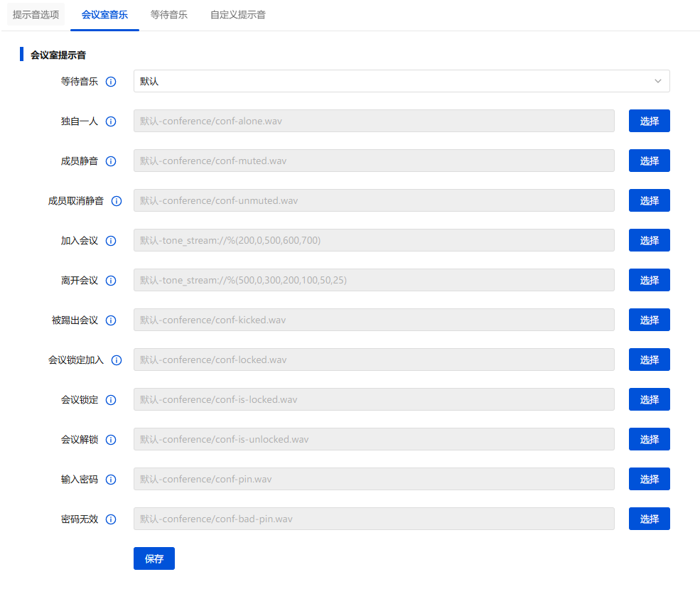Select the 会议室音乐 tab
700x589 pixels.
[104, 14]
